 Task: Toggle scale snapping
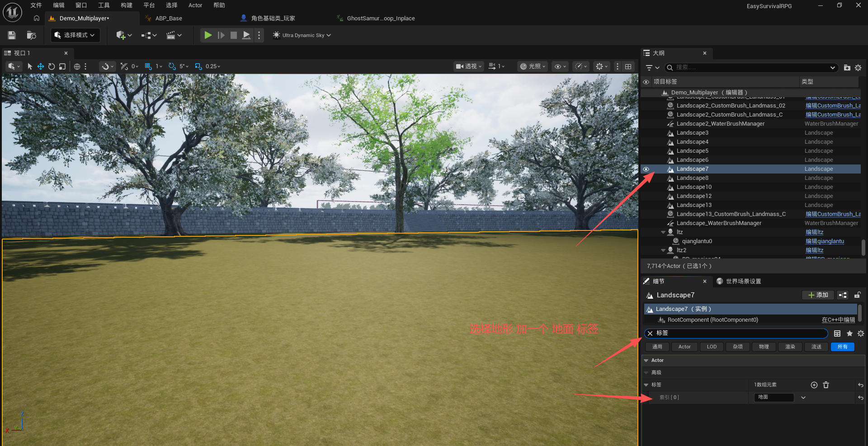pyautogui.click(x=198, y=66)
